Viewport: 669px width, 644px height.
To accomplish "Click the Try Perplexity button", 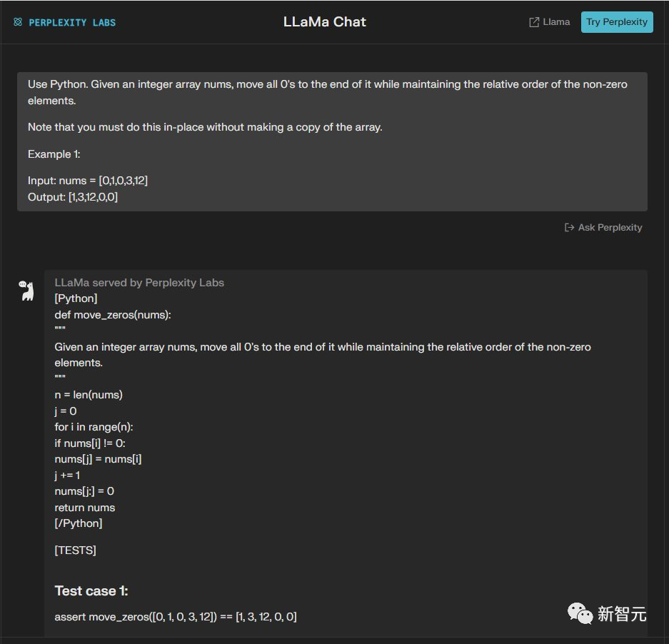I will [x=616, y=22].
